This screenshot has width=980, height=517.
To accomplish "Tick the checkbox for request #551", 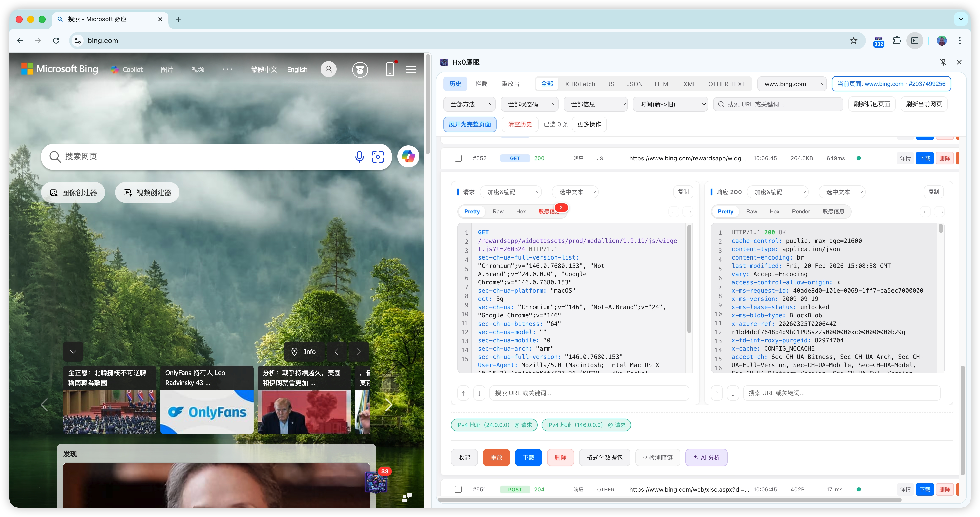I will pyautogui.click(x=458, y=489).
